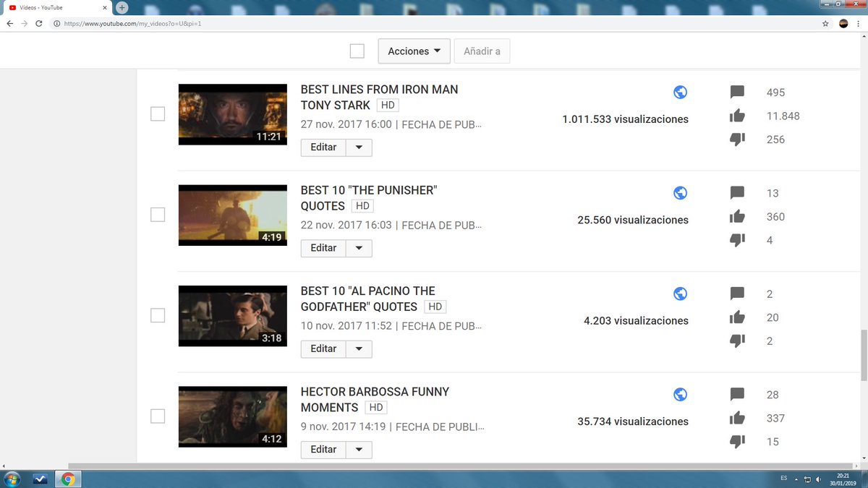Screen dimensions: 868x488
Task: Click thumbs-down icon of Iron Man video
Action: pyautogui.click(x=737, y=140)
